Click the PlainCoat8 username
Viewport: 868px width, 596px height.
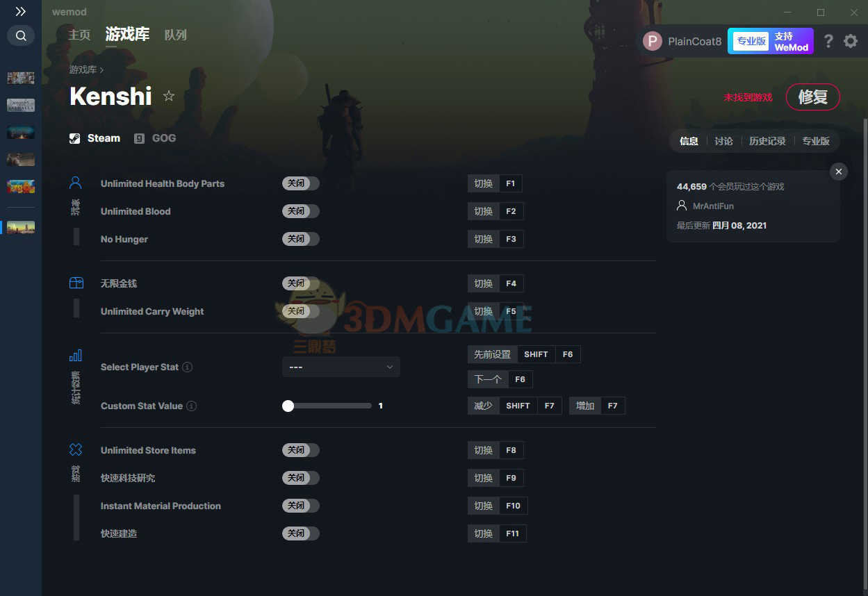click(x=695, y=42)
